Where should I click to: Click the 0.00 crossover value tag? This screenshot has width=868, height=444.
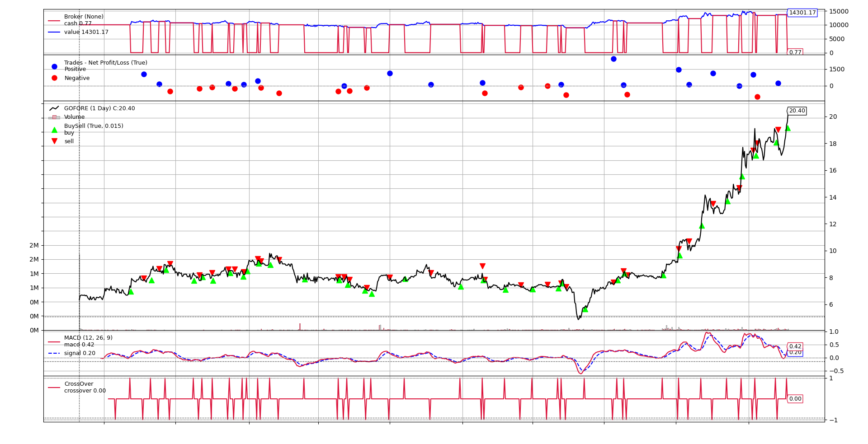click(x=795, y=399)
